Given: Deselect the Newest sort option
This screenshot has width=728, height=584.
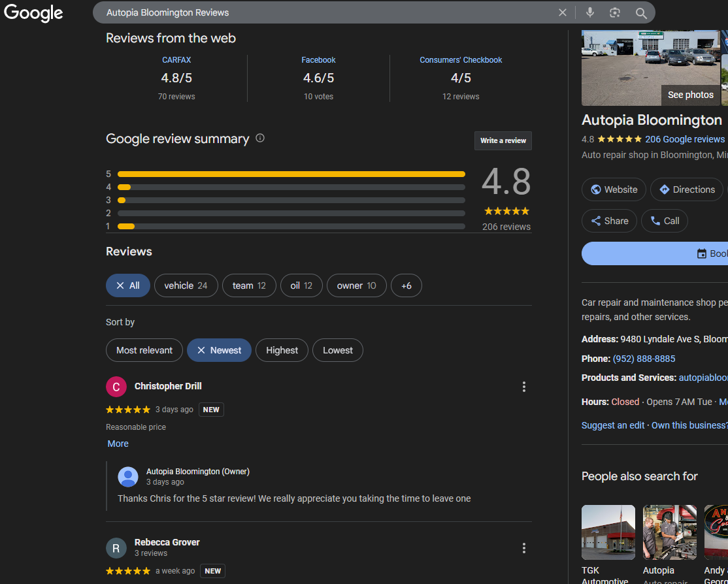Looking at the screenshot, I should [219, 350].
